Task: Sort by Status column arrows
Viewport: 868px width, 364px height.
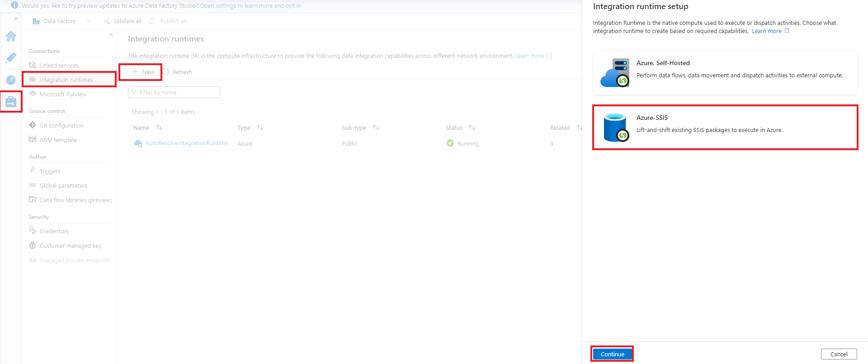Action: pos(472,128)
